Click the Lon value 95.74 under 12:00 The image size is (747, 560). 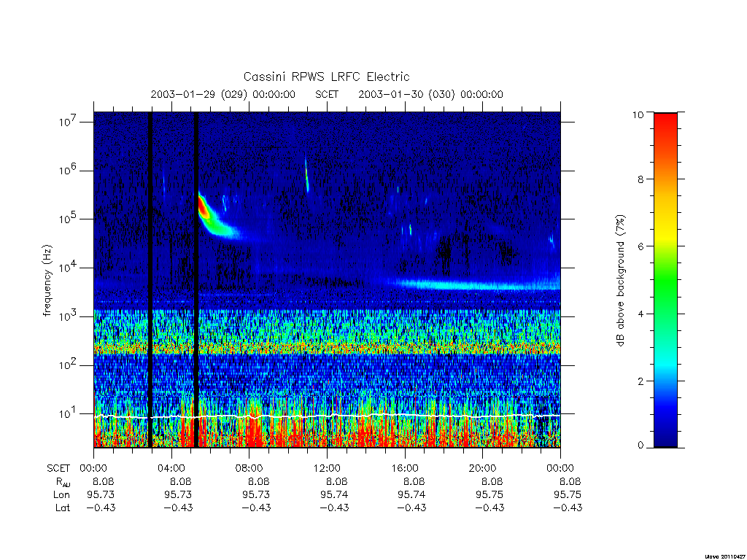[334, 495]
